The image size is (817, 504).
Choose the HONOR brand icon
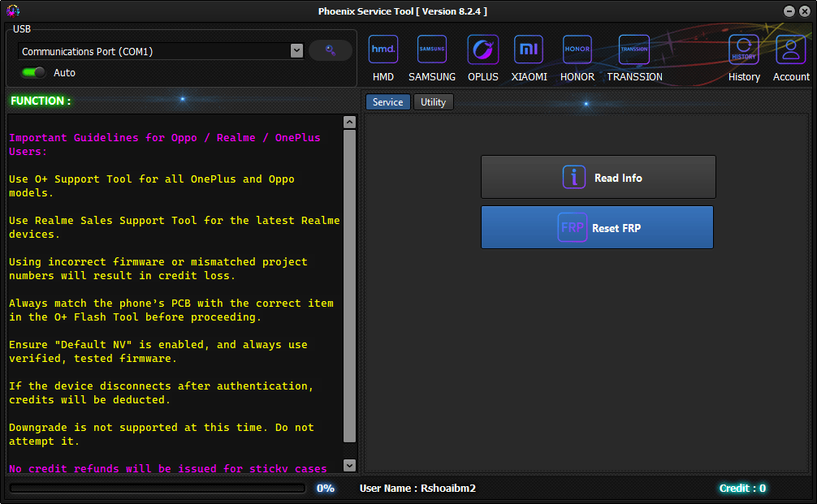577,50
